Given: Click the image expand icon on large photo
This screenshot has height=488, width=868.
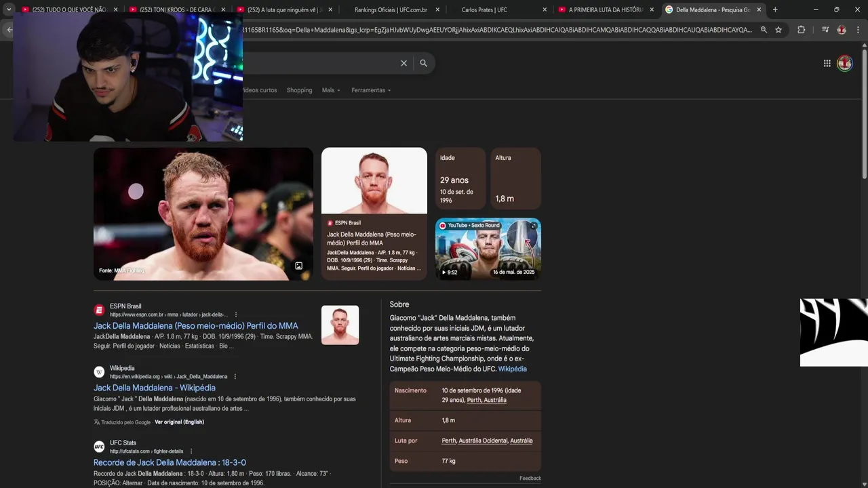Looking at the screenshot, I should pyautogui.click(x=298, y=266).
